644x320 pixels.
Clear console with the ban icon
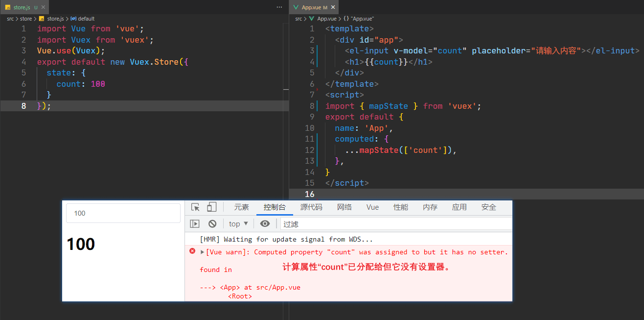tap(212, 223)
